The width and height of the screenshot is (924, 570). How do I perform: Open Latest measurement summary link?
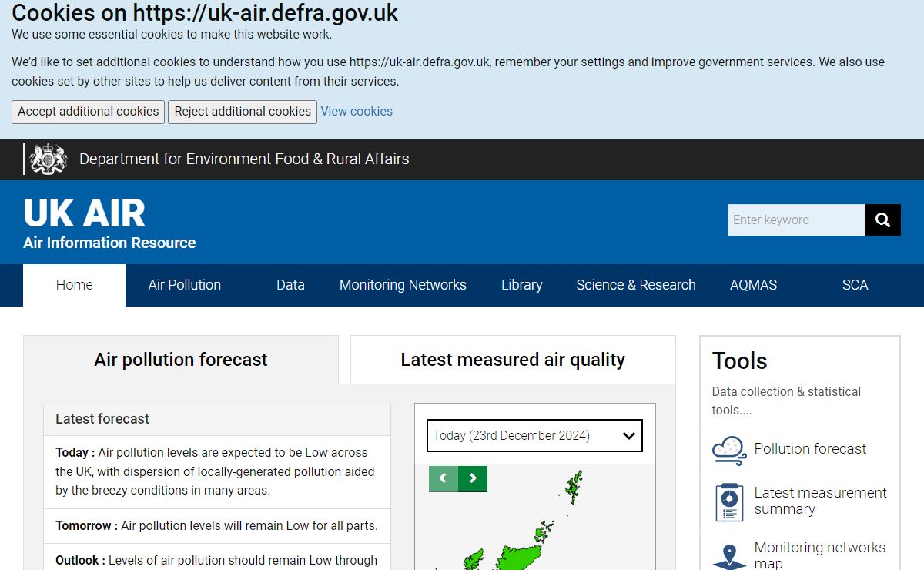tap(820, 501)
